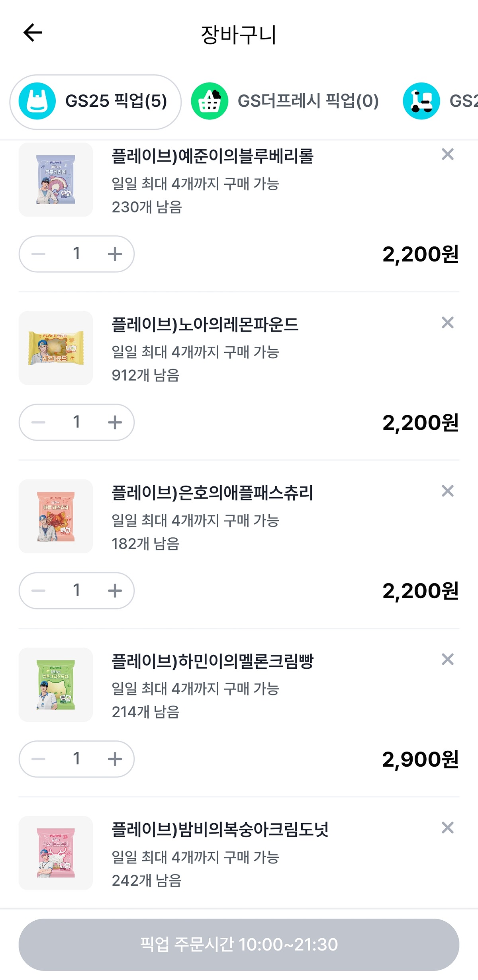Remove 노아의레몬파운드 from the cart
Screen dimensions: 478x980
coord(448,323)
